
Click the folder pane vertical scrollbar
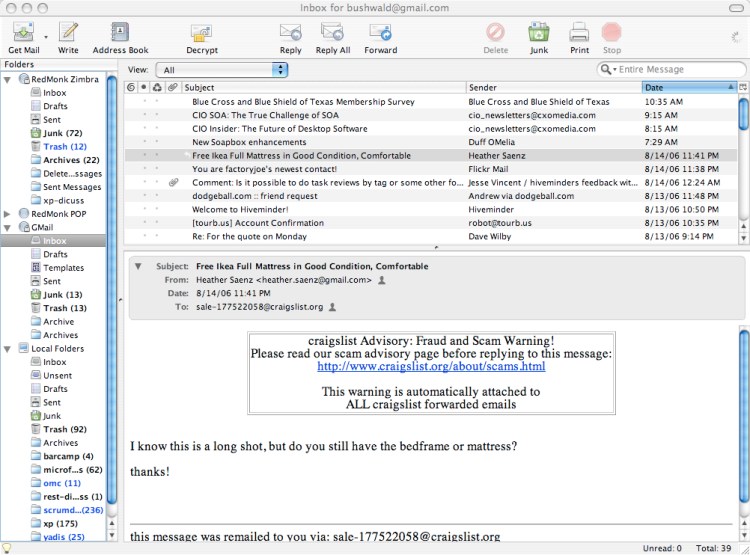pos(111,289)
